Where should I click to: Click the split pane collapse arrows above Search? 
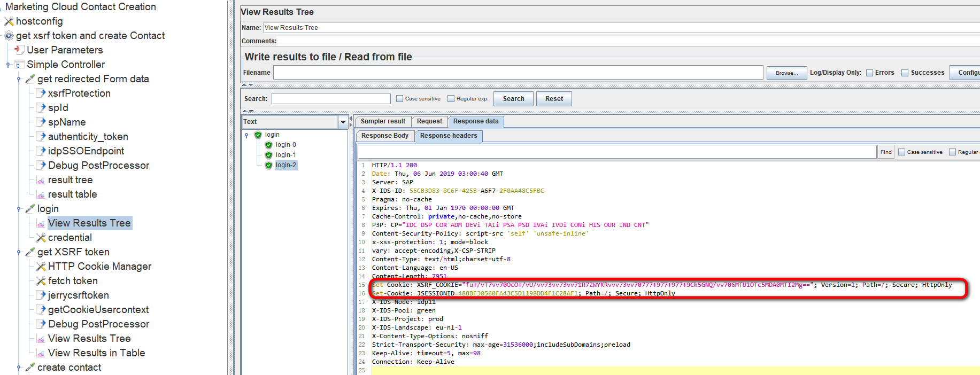click(248, 85)
